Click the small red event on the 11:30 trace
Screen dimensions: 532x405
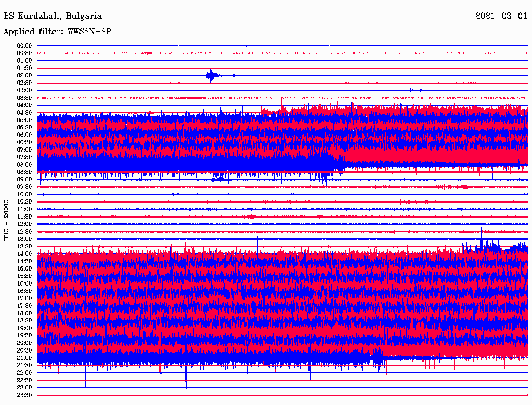pos(251,217)
